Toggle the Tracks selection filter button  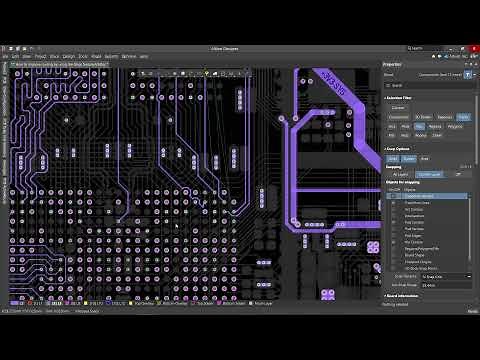coord(464,117)
